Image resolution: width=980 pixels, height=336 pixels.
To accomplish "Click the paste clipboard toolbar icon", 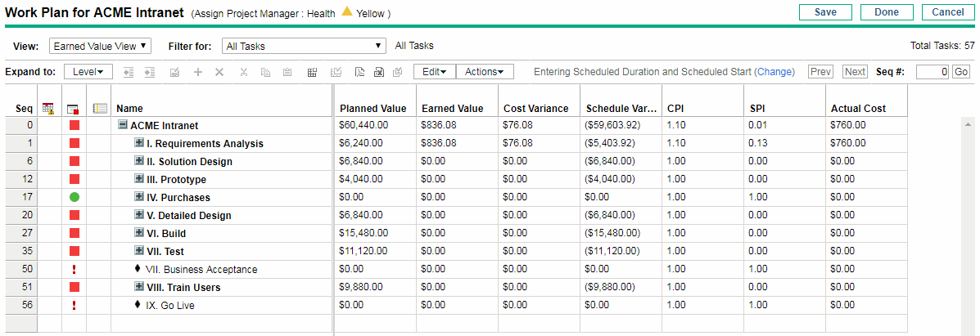I will 287,72.
